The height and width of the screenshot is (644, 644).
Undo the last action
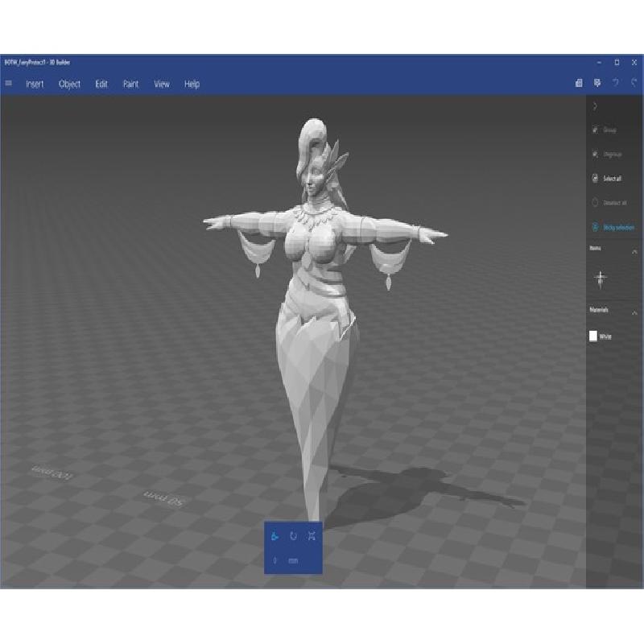[x=616, y=83]
